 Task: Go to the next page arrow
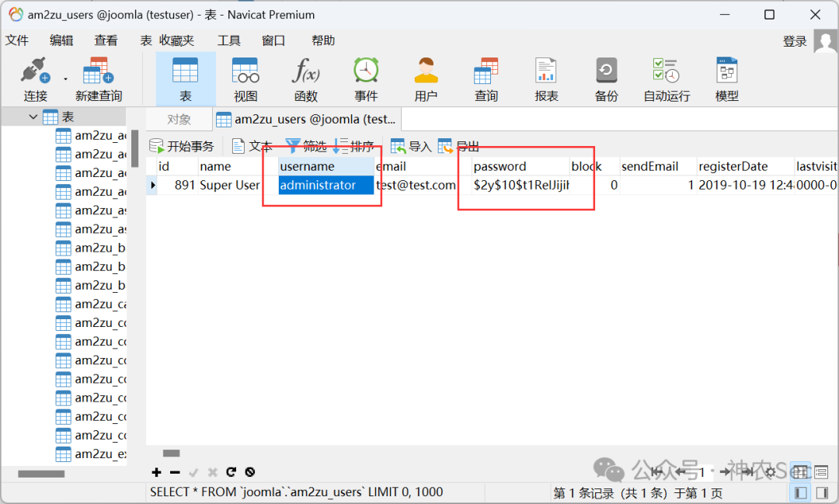coord(726,472)
